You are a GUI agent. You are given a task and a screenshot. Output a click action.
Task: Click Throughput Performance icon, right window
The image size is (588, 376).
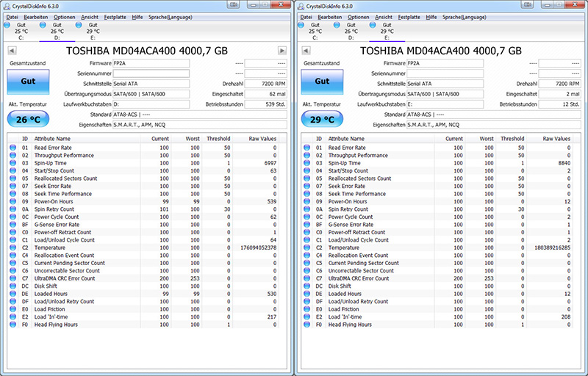click(307, 155)
